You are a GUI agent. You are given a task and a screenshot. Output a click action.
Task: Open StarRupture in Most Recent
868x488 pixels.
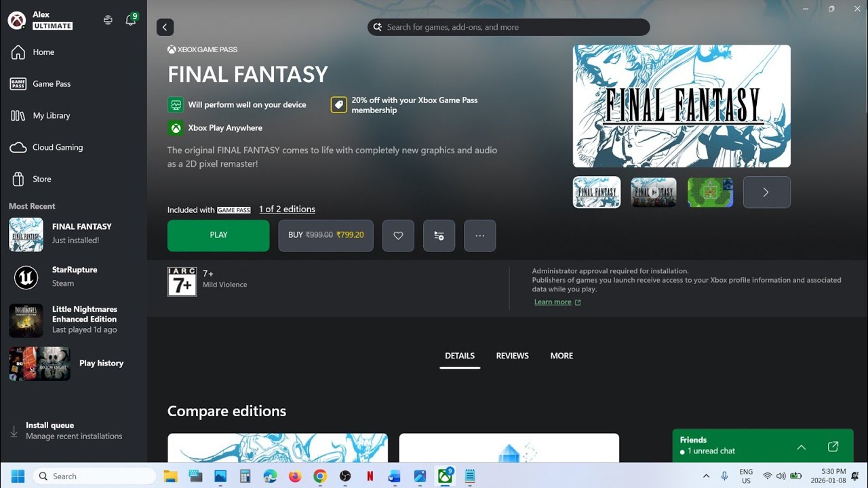[73, 278]
